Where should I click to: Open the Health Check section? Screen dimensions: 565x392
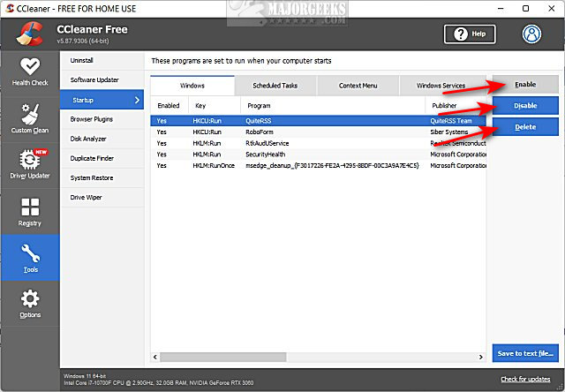(30, 72)
